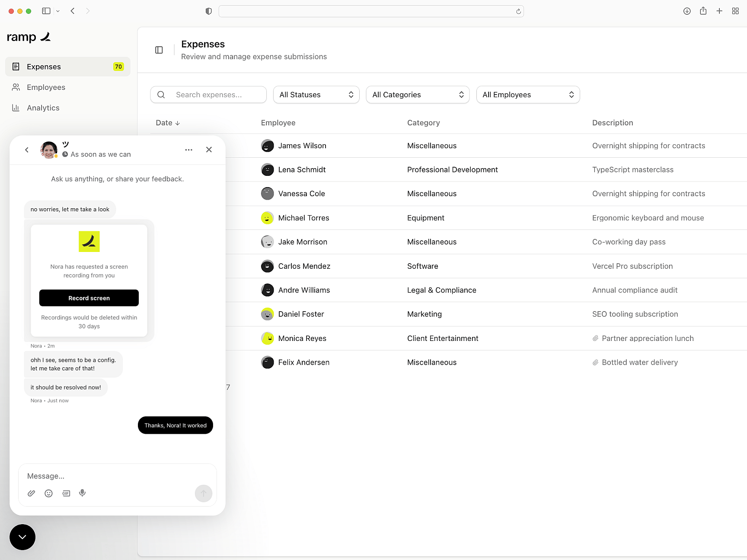The width and height of the screenshot is (747, 560).
Task: Open Safari's share menu
Action: (703, 11)
